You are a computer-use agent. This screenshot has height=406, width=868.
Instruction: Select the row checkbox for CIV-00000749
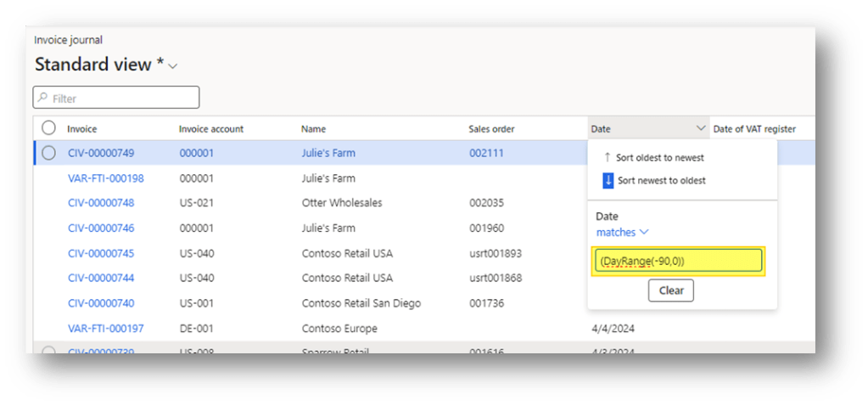(48, 153)
